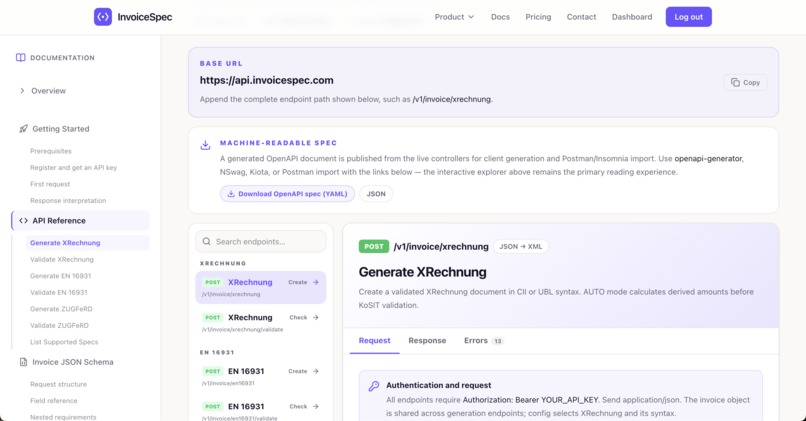Click the Log out button
Image resolution: width=806 pixels, height=421 pixels.
tap(688, 17)
